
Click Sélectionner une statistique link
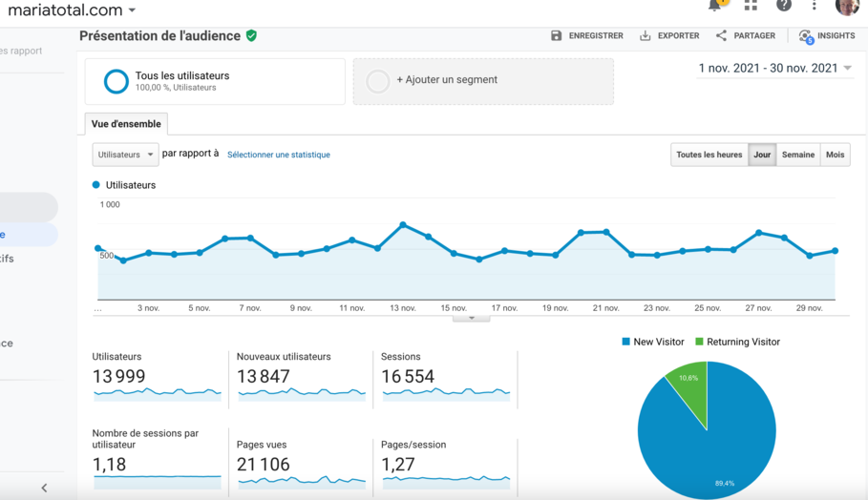coord(278,155)
